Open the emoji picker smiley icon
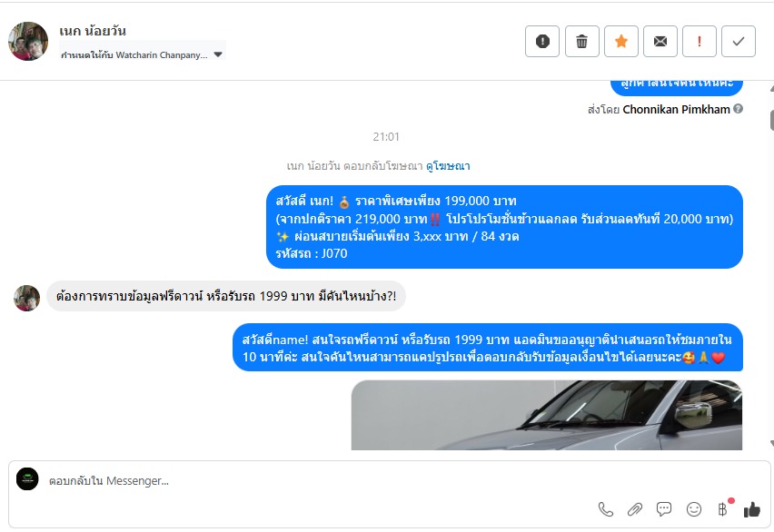Screen dimensions: 774x532 click(693, 509)
